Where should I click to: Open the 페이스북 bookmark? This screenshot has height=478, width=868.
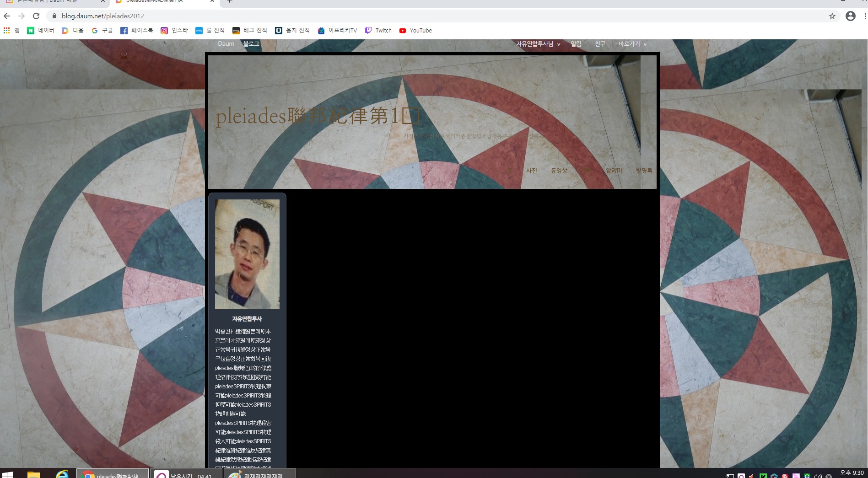point(137,31)
